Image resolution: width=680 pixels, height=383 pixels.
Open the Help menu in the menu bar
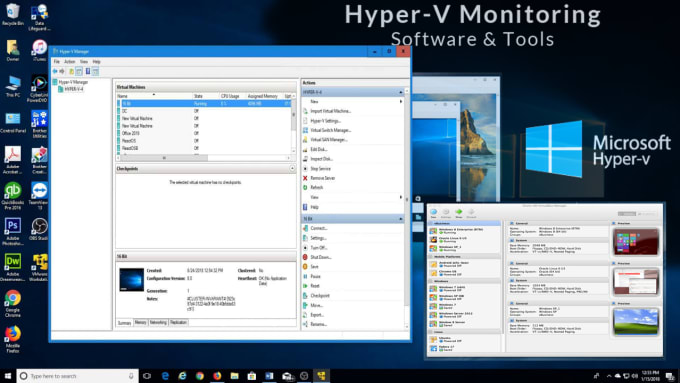[x=96, y=62]
